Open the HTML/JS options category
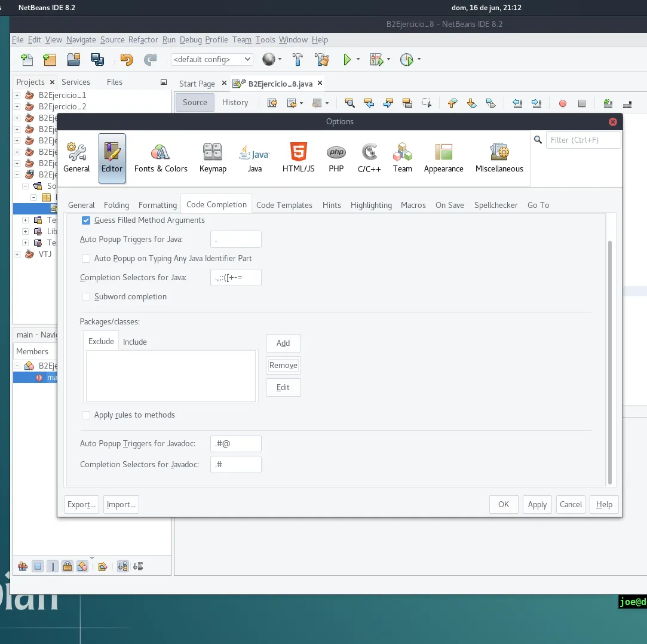Viewport: 647px width, 644px height. click(x=298, y=158)
